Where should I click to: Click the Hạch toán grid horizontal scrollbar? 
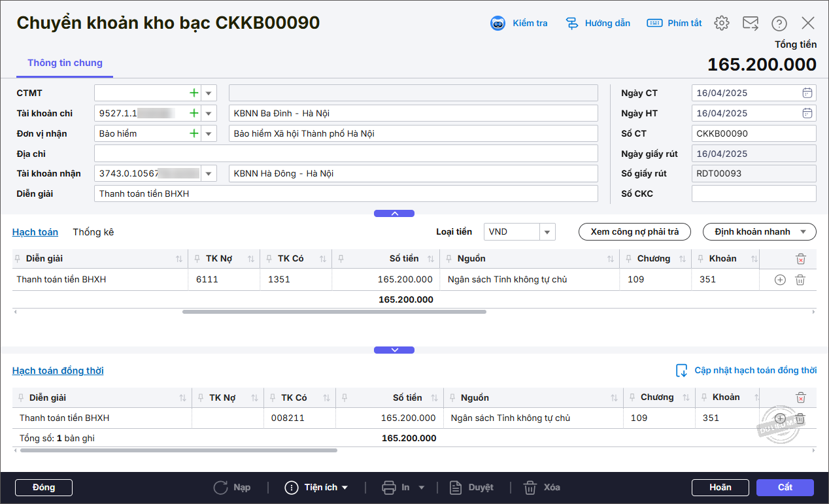(x=333, y=312)
